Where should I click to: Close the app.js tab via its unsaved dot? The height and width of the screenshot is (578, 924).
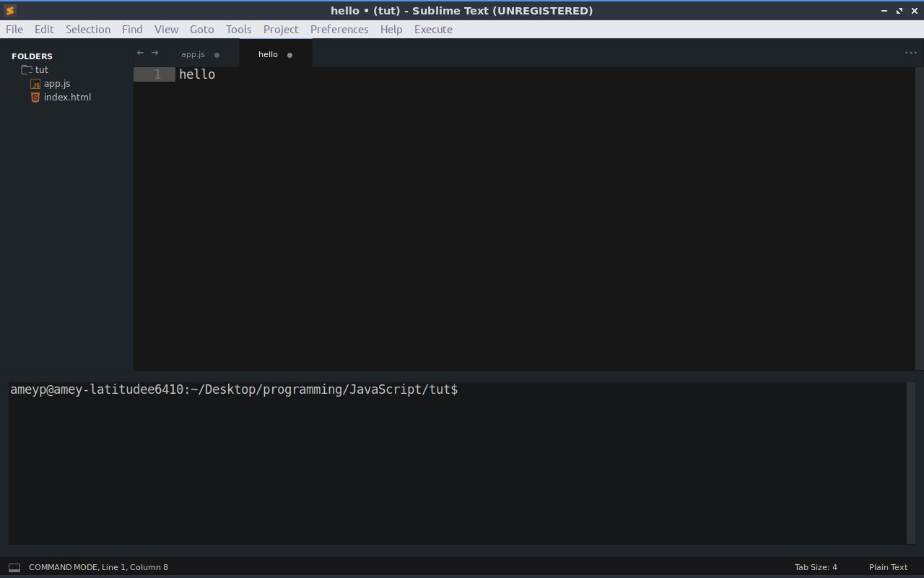coord(217,55)
